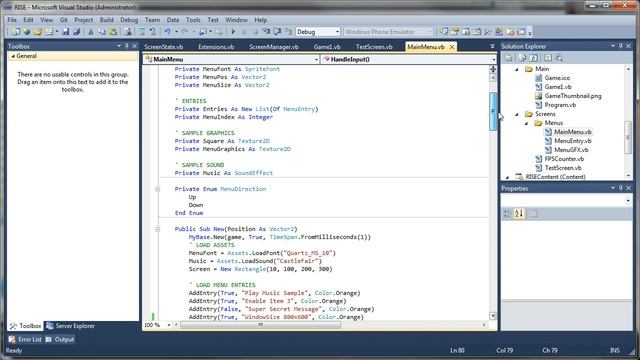Image resolution: width=640 pixels, height=360 pixels.
Task: Click the Copy icon in toolbar
Action: coord(102,31)
